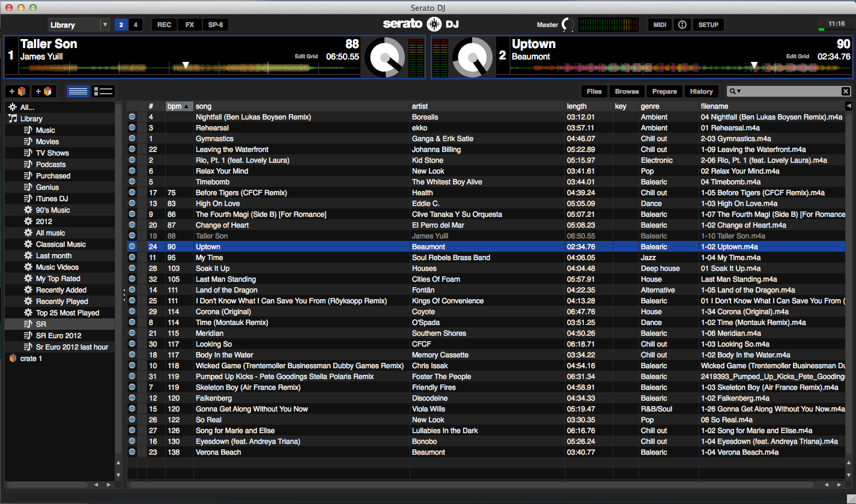The image size is (856, 504).
Task: Sort by the genre column header
Action: 669,106
